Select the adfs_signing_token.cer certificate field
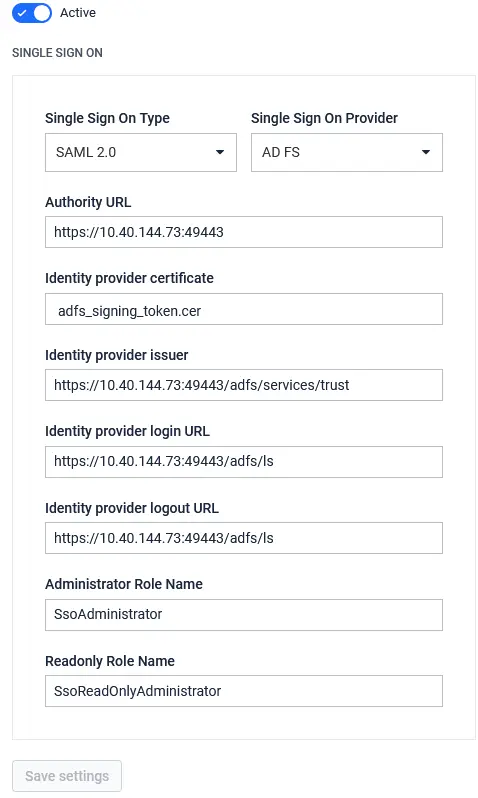Viewport: 478px width, 798px height. point(244,309)
